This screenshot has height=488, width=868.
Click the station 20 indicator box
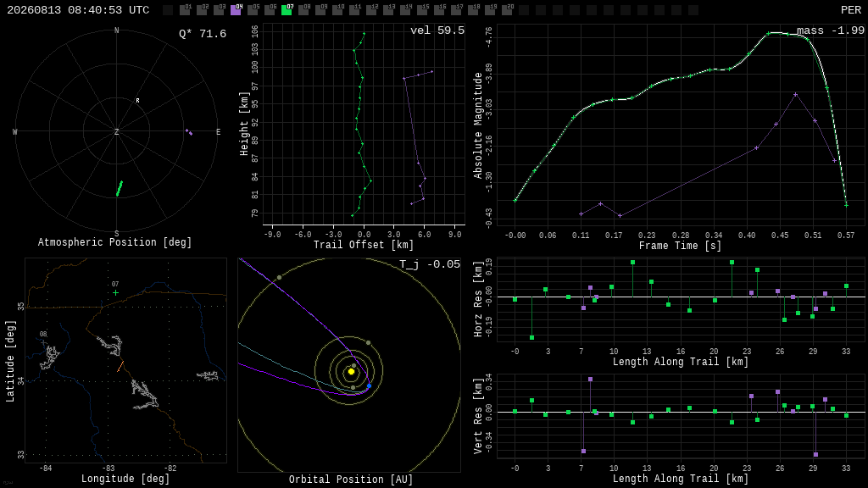point(507,9)
